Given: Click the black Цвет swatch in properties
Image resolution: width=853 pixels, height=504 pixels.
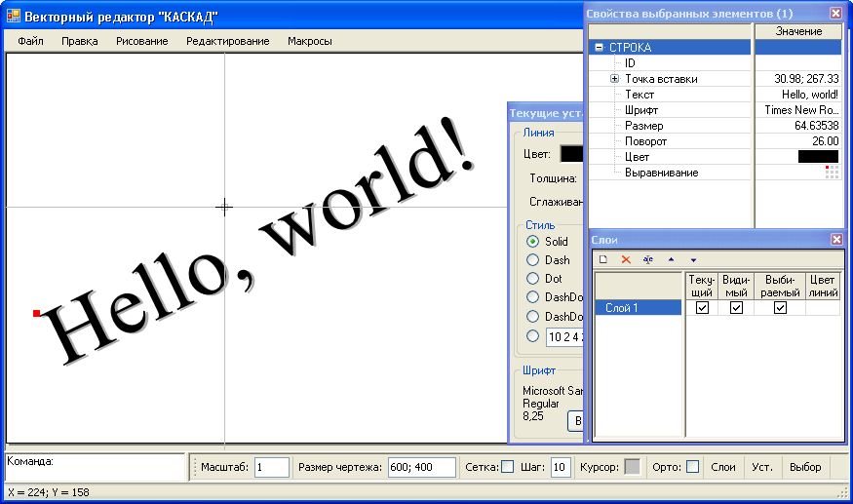Looking at the screenshot, I should coord(817,157).
